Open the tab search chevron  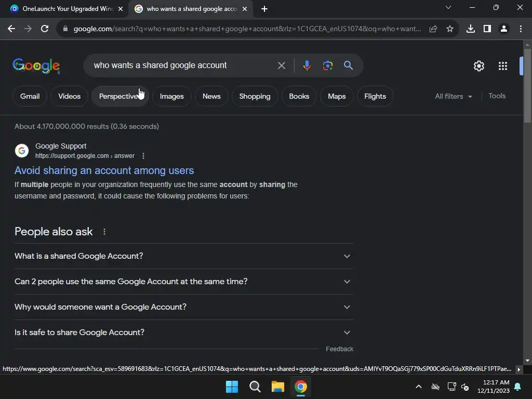pyautogui.click(x=448, y=7)
